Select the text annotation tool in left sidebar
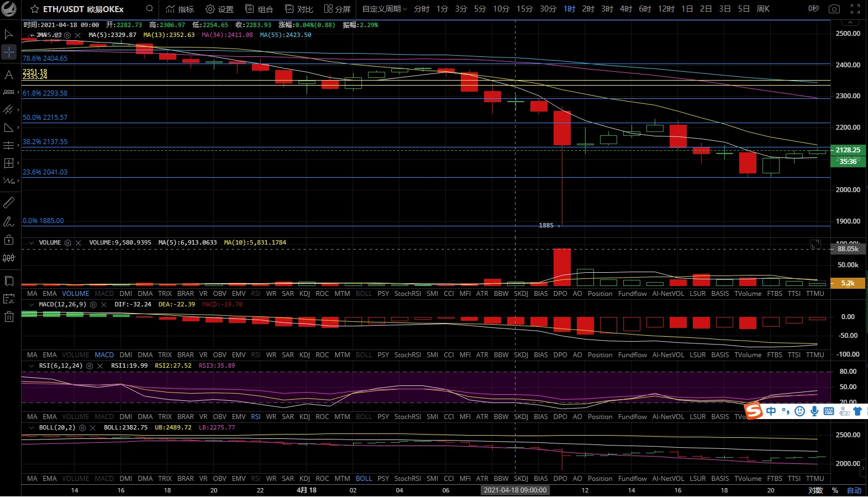The height and width of the screenshot is (498, 868). tap(9, 75)
